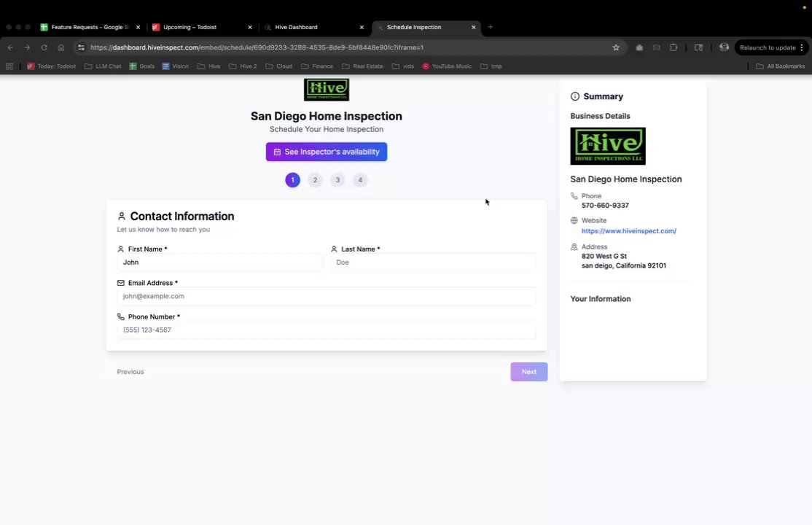The height and width of the screenshot is (525, 812).
Task: Open All Bookmarks folder
Action: 781,66
